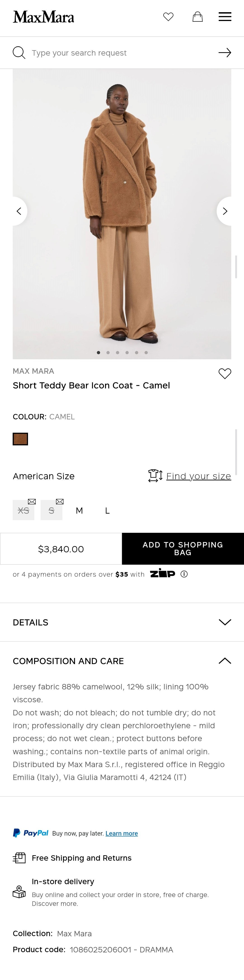Click Add to Shopping Bag
The height and width of the screenshot is (980, 244).
(183, 549)
